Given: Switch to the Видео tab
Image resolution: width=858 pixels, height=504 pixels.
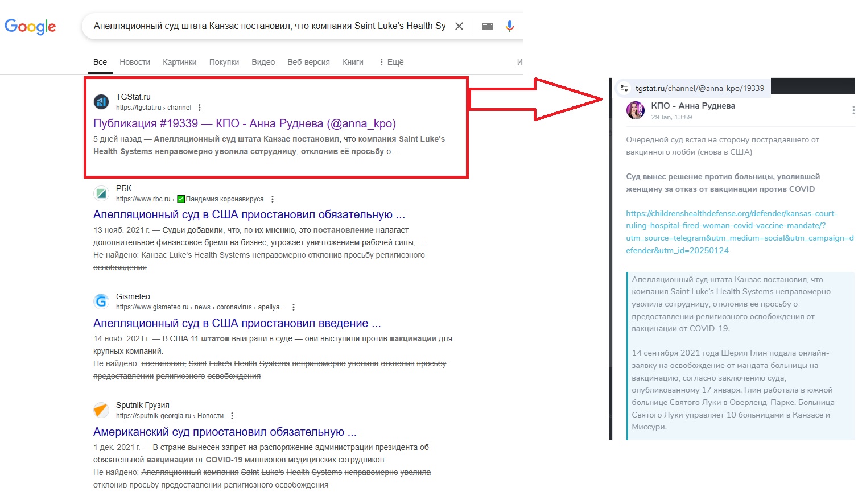Looking at the screenshot, I should pos(263,62).
